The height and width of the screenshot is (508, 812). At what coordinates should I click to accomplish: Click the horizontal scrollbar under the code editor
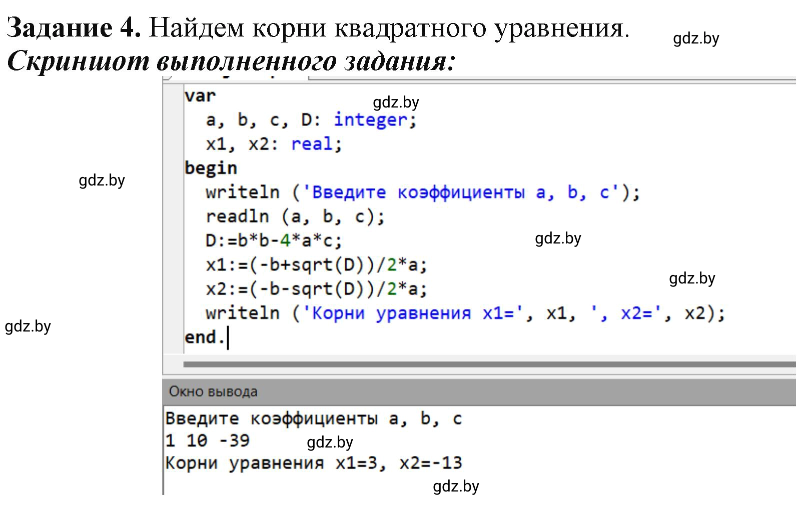(x=489, y=364)
